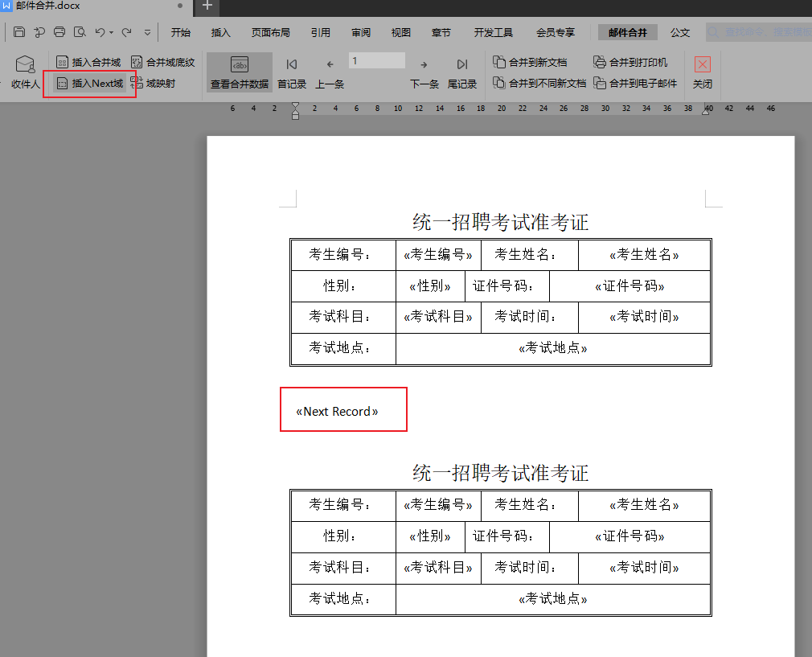The height and width of the screenshot is (657, 812).
Task: Click second table's «考试地点» field
Action: [552, 599]
